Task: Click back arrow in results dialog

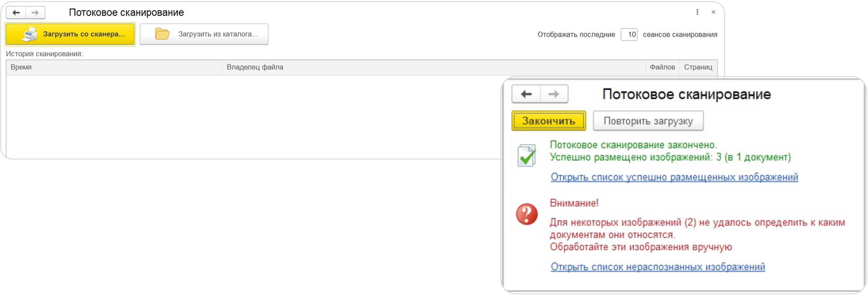Action: pos(526,94)
